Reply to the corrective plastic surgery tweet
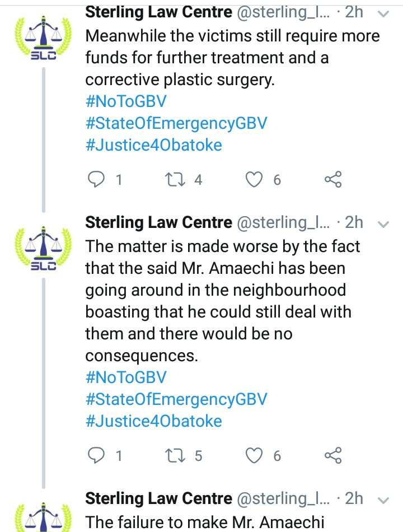This screenshot has width=403, height=532. pyautogui.click(x=96, y=179)
